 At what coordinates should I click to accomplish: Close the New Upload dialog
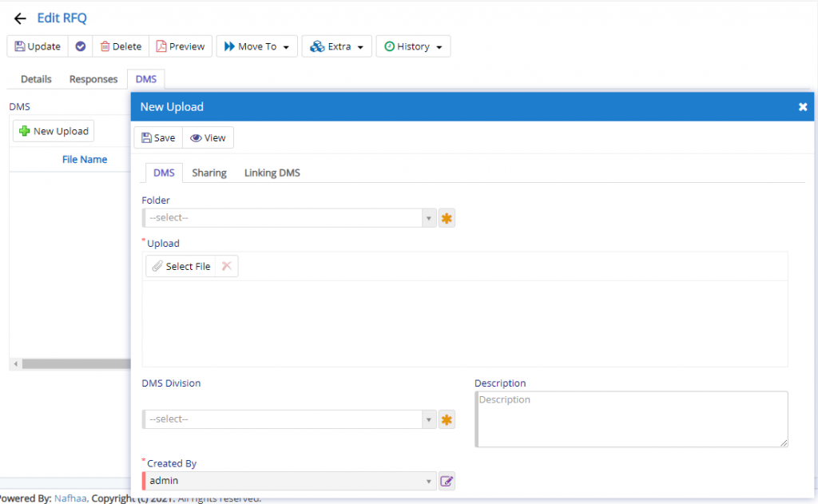[x=803, y=107]
